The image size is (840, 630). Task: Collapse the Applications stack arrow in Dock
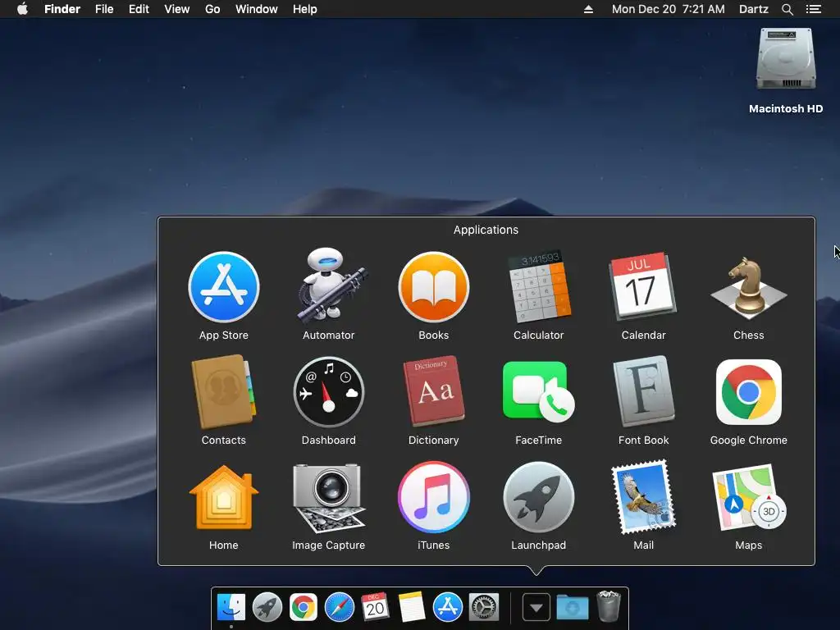pyautogui.click(x=536, y=608)
